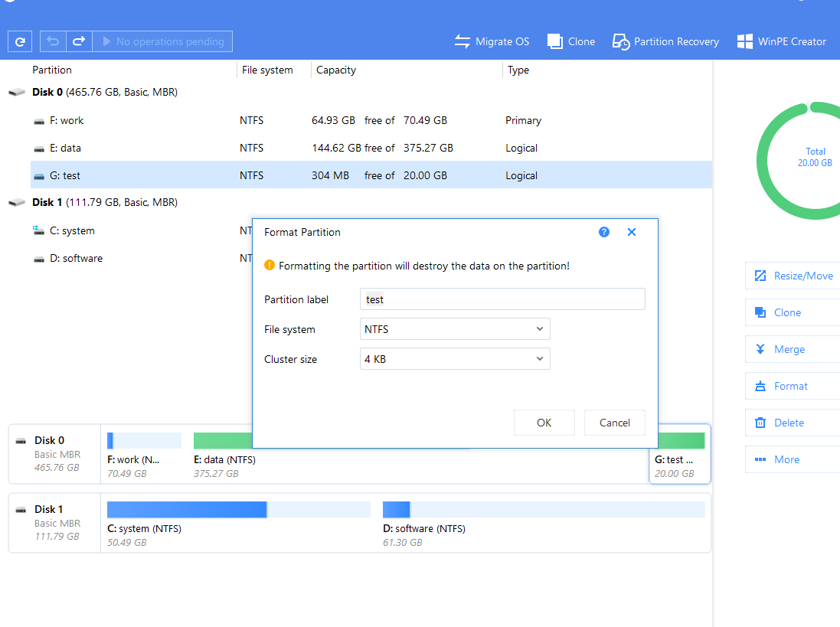Click the Partition label text field
This screenshot has height=627, width=840.
point(502,299)
